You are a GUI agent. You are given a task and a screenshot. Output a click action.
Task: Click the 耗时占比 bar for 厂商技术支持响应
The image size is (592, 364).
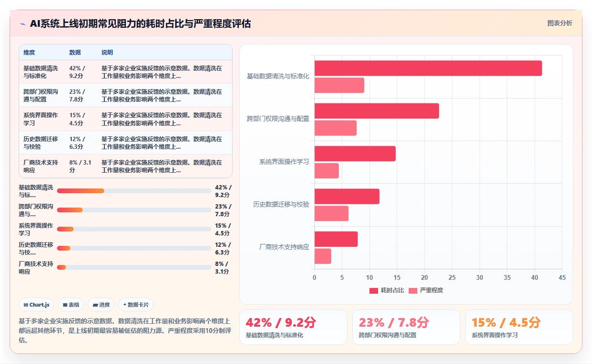(336, 239)
